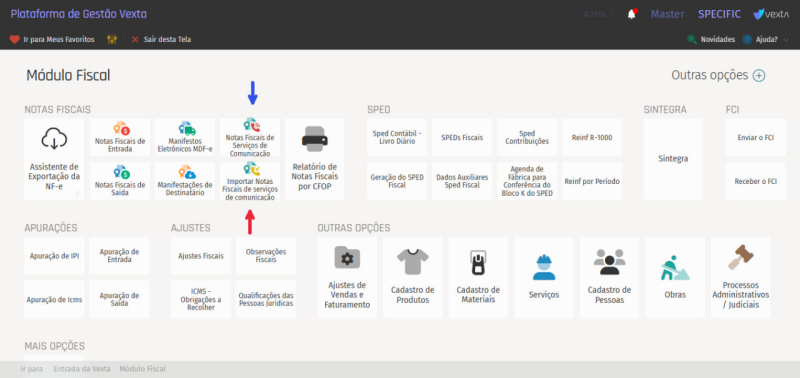Click Receber o FCI

coord(756,181)
